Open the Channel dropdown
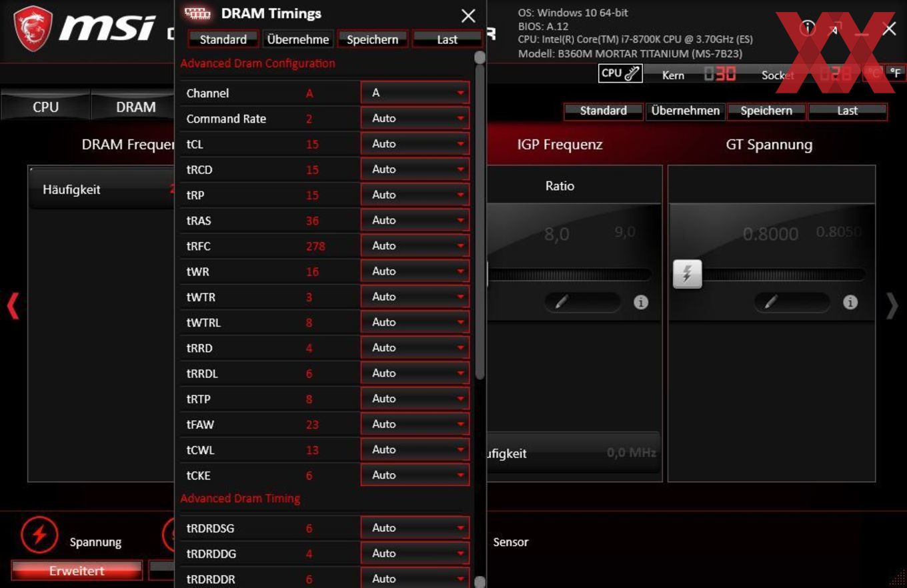This screenshot has height=588, width=907. (x=415, y=93)
